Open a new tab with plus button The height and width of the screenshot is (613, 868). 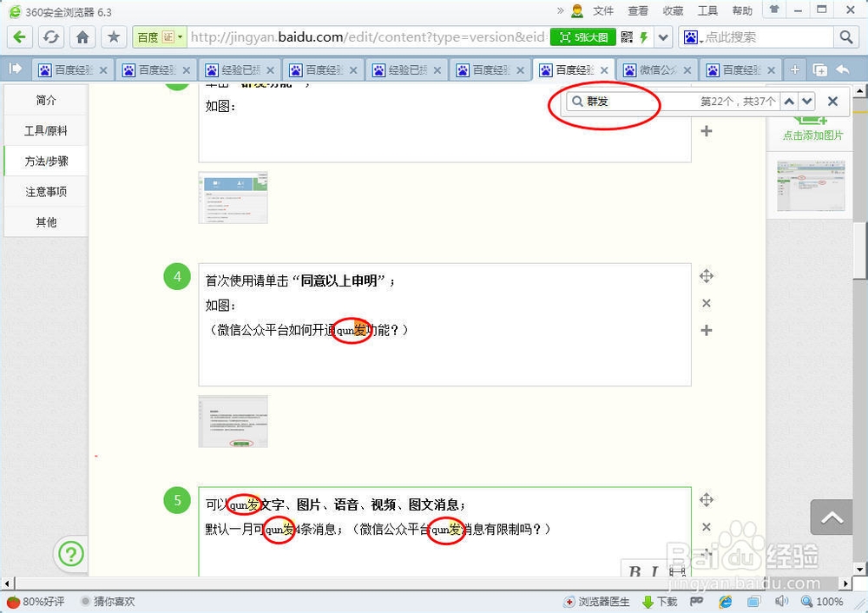[x=795, y=69]
